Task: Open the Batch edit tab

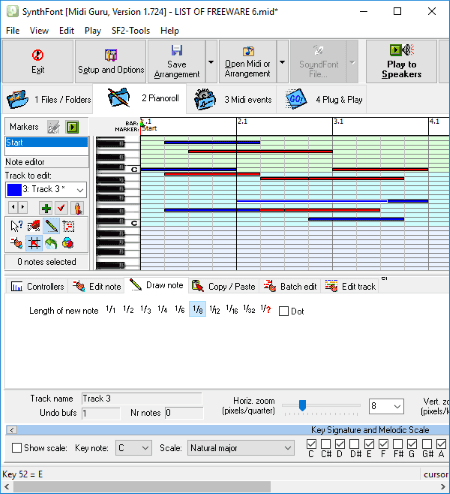Action: coord(290,286)
